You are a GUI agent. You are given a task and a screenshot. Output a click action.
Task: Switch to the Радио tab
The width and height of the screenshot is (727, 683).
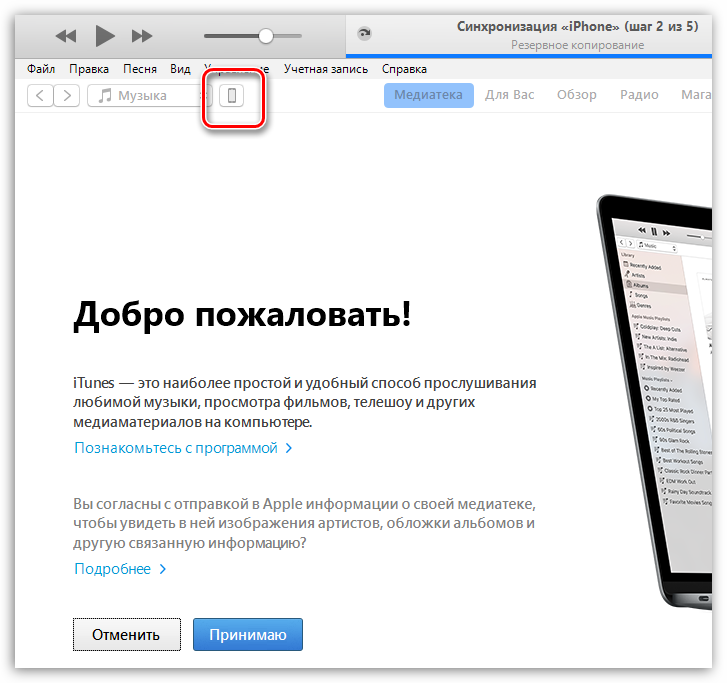[639, 95]
